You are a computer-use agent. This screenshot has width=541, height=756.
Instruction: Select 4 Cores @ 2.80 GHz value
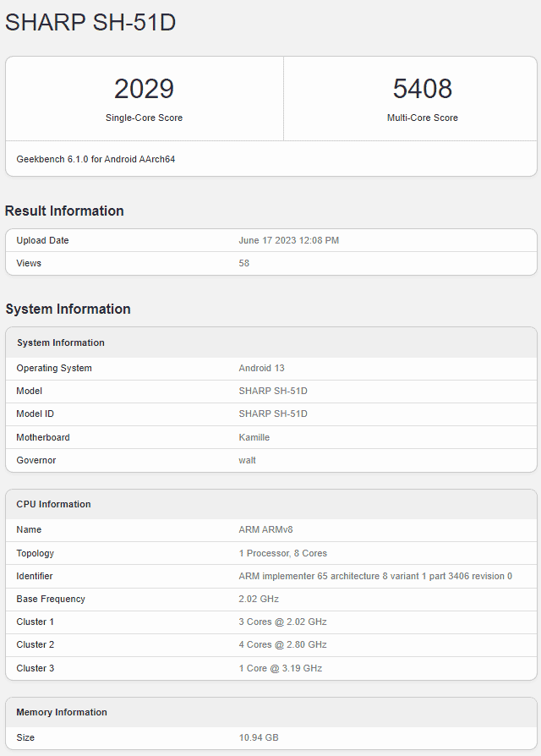coord(283,644)
